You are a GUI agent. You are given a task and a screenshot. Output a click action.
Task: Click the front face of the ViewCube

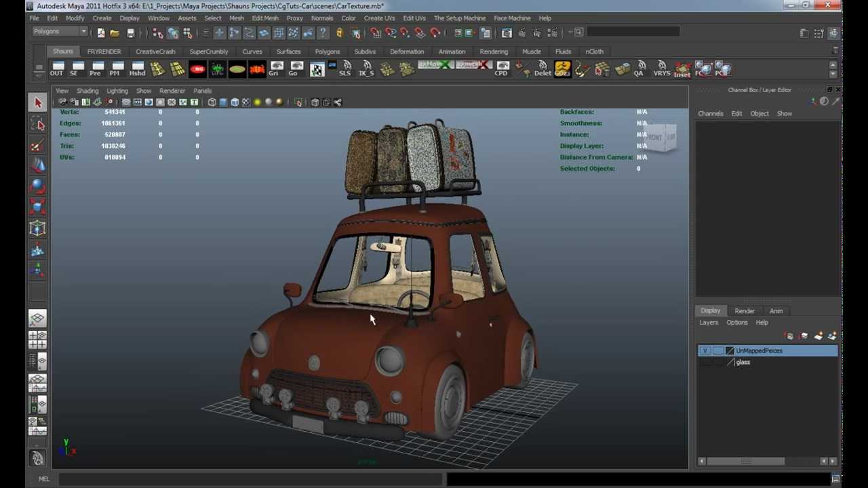click(x=656, y=138)
